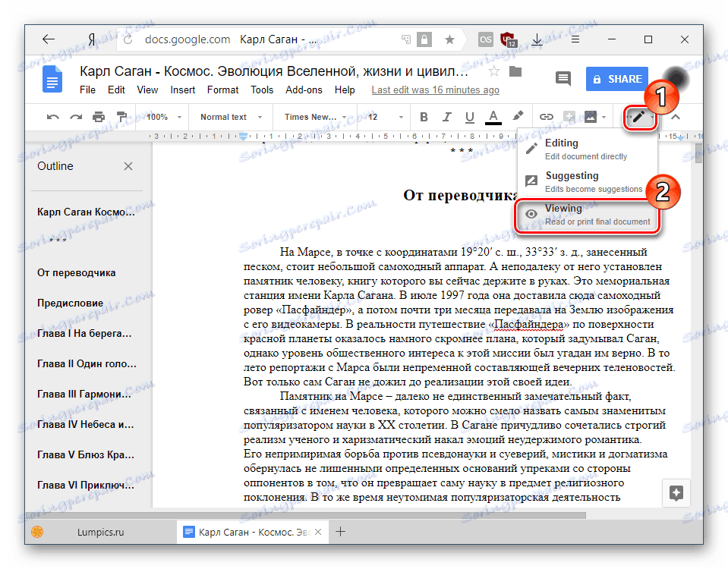The width and height of the screenshot is (728, 569).
Task: Open the Tools menu
Action: pyautogui.click(x=262, y=90)
